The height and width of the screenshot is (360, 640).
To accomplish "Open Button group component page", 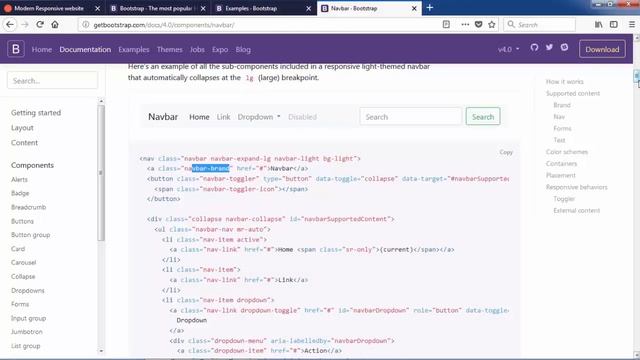I will tap(31, 235).
